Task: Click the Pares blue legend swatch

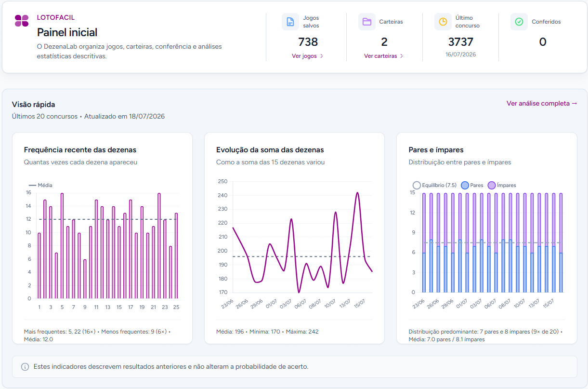Action: 465,185
